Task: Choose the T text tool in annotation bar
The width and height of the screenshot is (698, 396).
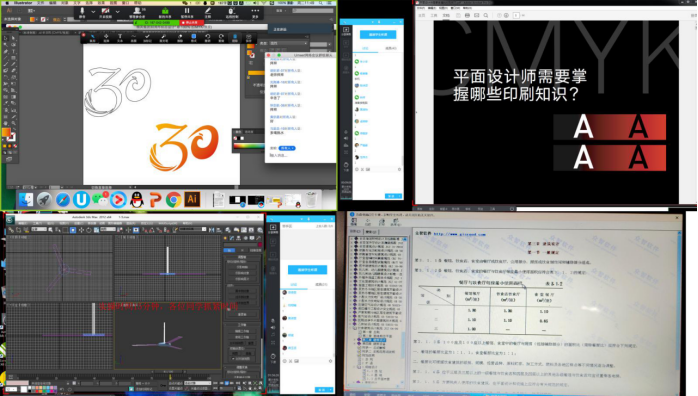Action: pos(120,38)
